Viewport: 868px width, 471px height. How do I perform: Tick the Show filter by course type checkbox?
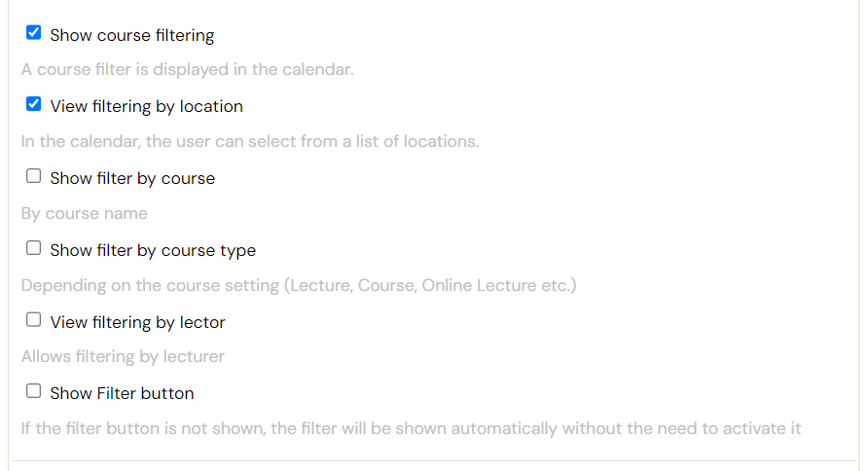click(34, 248)
